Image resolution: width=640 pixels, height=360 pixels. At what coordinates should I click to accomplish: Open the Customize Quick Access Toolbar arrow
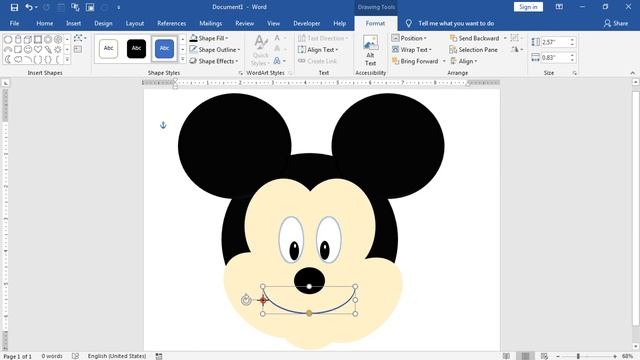(x=119, y=7)
